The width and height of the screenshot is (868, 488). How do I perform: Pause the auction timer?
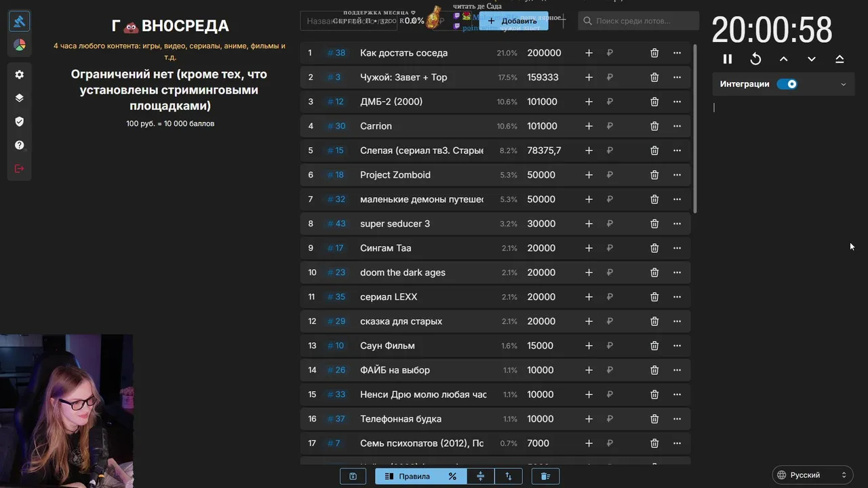point(728,59)
